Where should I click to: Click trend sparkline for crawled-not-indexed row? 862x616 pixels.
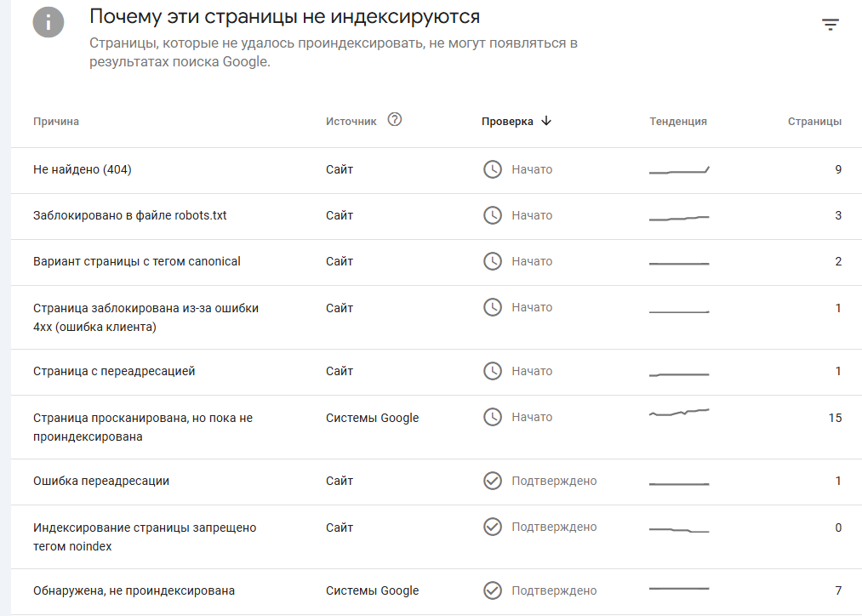(679, 414)
